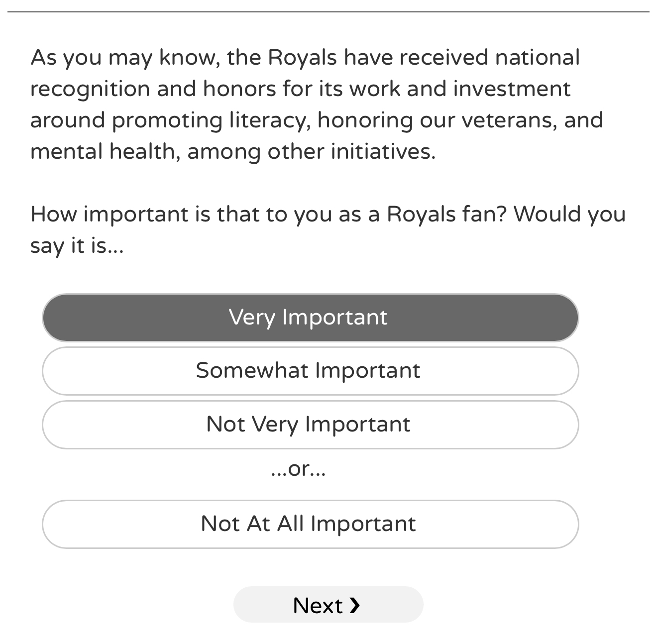
Task: Click the word "Next" on the bottom button
Action: pyautogui.click(x=318, y=606)
